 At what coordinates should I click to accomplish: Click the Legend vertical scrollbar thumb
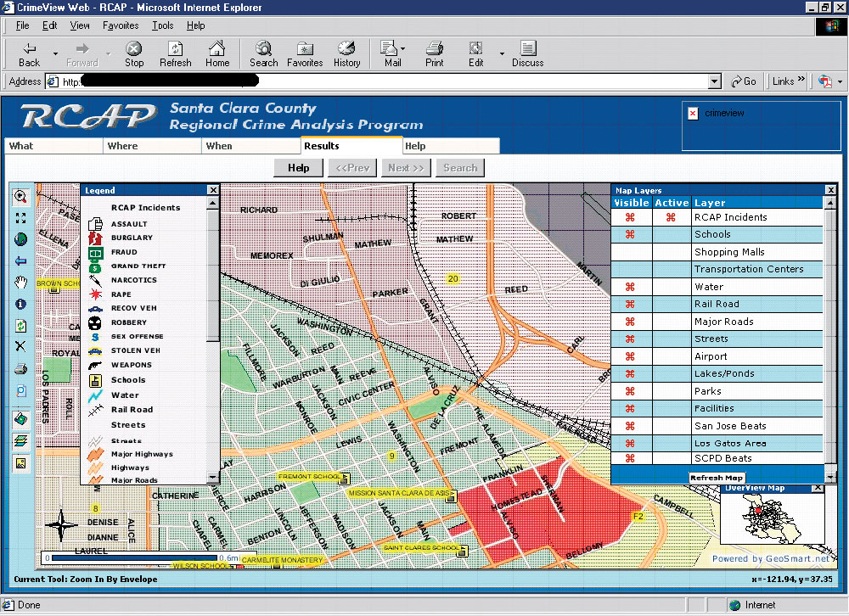213,276
